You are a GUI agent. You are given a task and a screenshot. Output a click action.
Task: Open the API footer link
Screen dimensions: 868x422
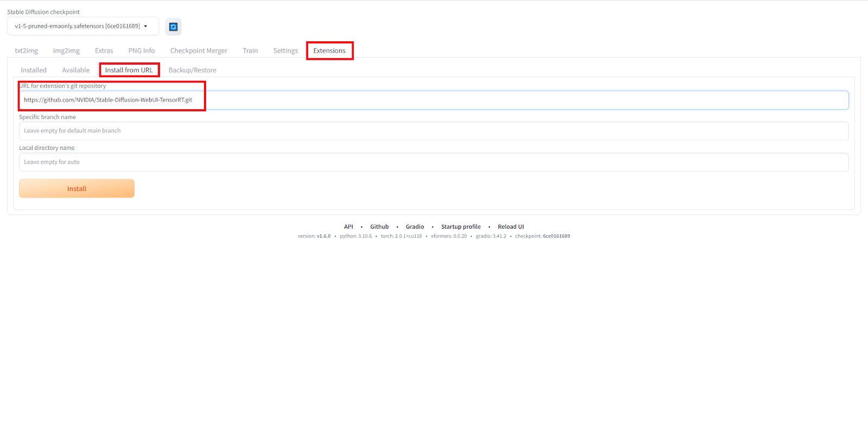348,227
